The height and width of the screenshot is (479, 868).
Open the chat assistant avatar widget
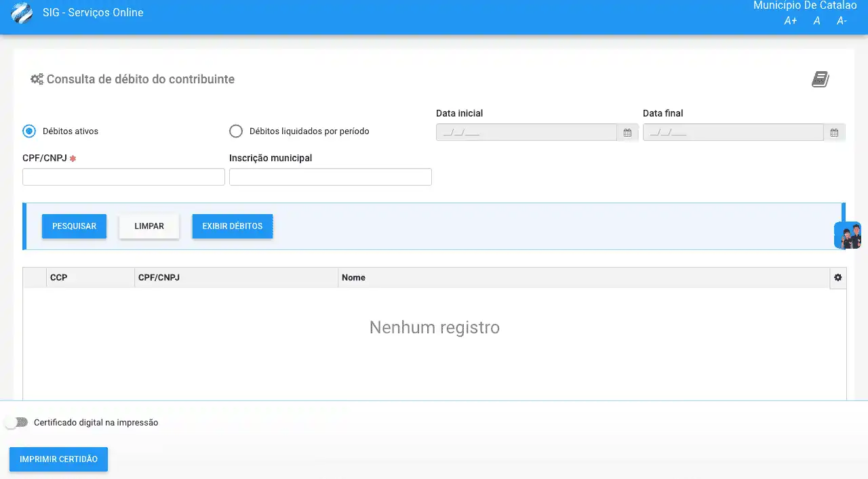click(x=848, y=236)
